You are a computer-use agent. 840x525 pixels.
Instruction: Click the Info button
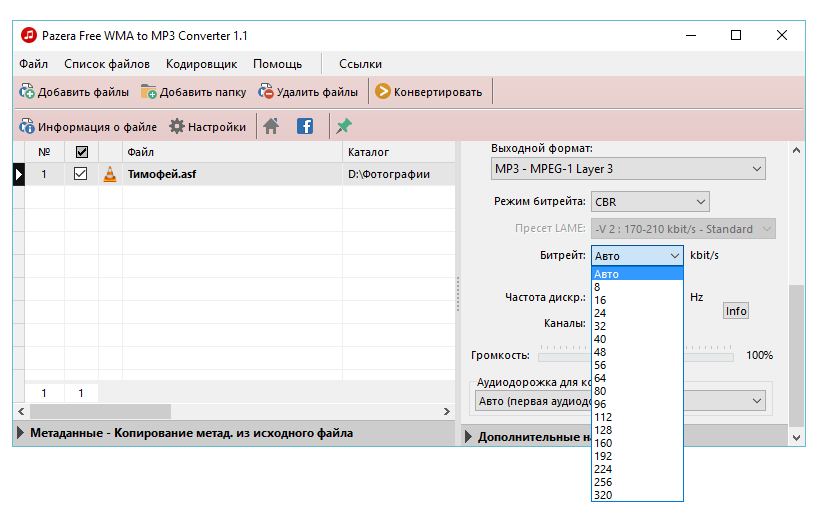736,311
